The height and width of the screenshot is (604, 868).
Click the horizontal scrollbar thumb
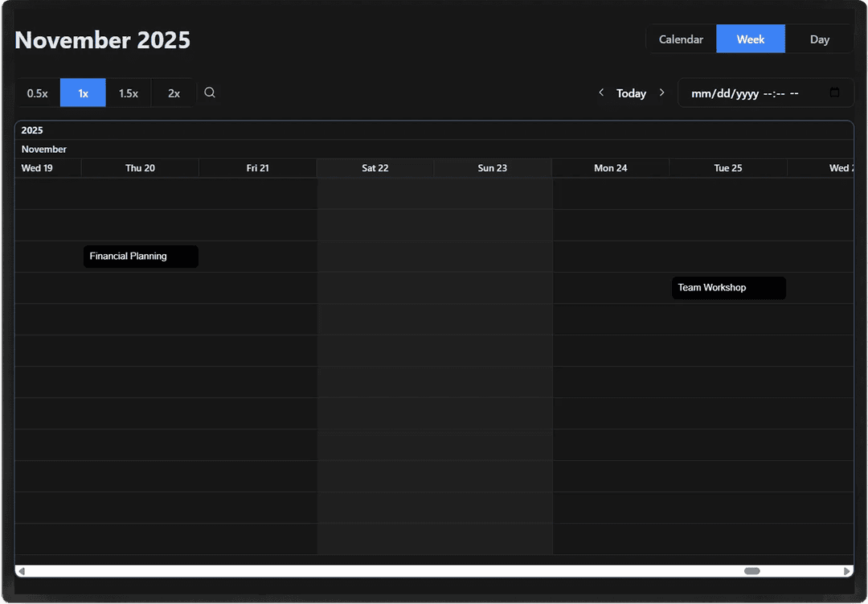click(x=751, y=571)
